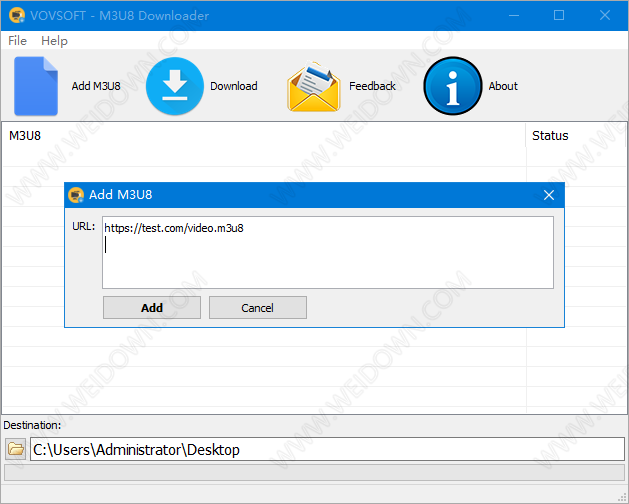This screenshot has width=629, height=504.
Task: Dismiss dialog with Cancel button
Action: click(x=258, y=308)
